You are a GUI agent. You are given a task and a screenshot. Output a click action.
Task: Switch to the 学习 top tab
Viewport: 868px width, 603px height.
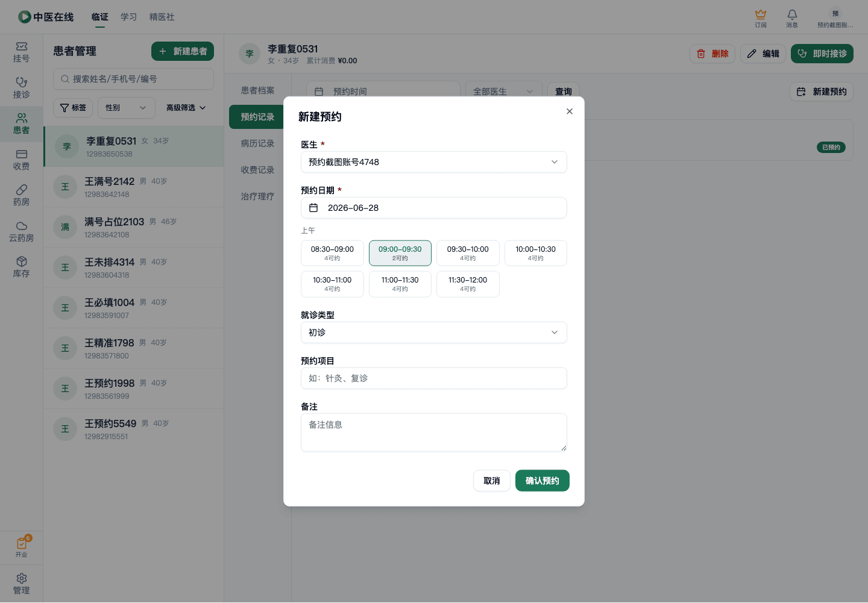pos(129,17)
